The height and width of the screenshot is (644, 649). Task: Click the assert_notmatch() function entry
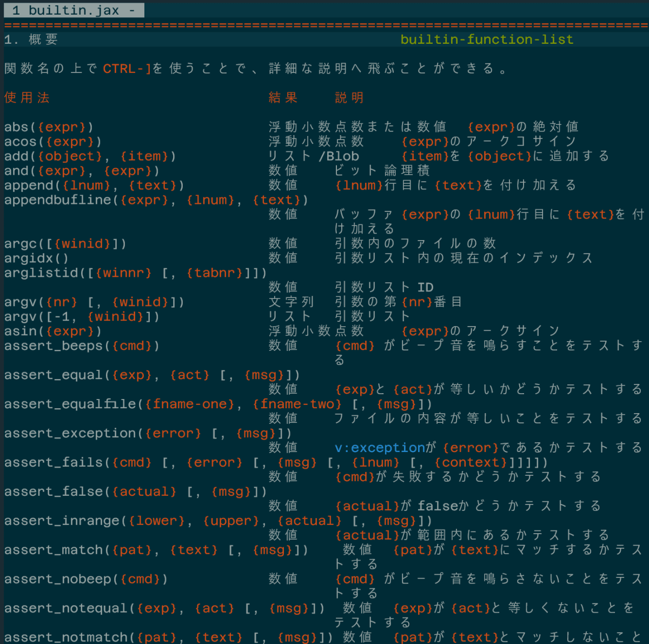[169, 638]
